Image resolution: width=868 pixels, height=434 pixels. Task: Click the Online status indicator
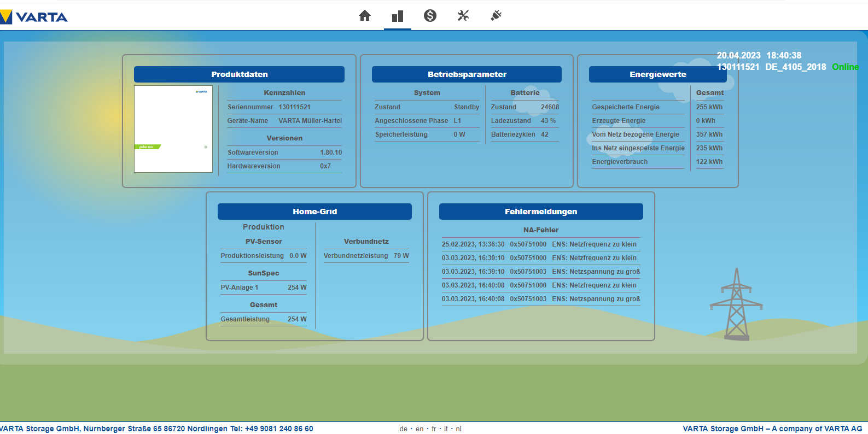pos(846,67)
